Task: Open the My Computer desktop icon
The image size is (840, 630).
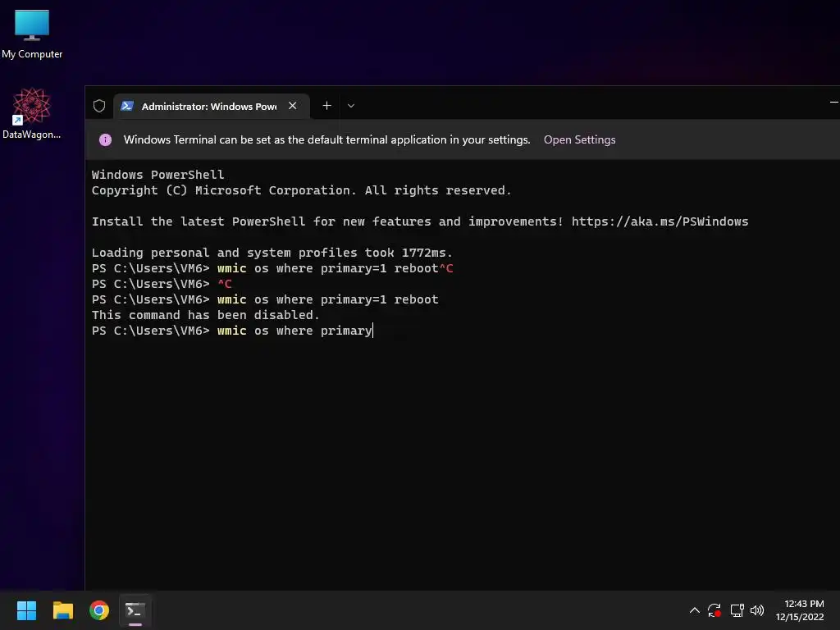Action: coord(32,34)
